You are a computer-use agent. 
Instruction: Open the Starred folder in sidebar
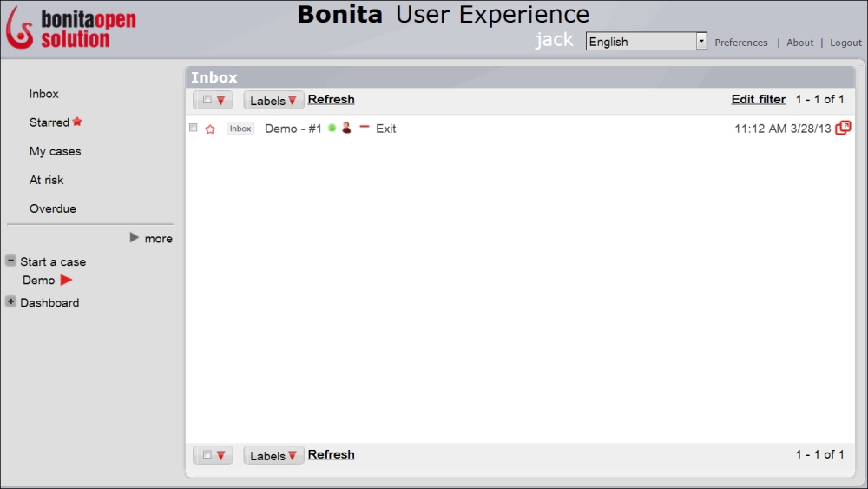point(49,122)
